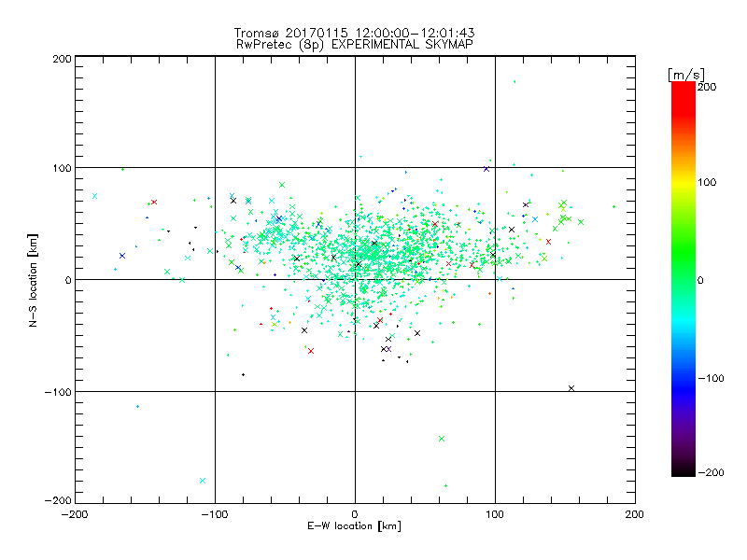747x560 pixels.
Task: Click the x-axis tick label "100"
Action: tap(495, 514)
